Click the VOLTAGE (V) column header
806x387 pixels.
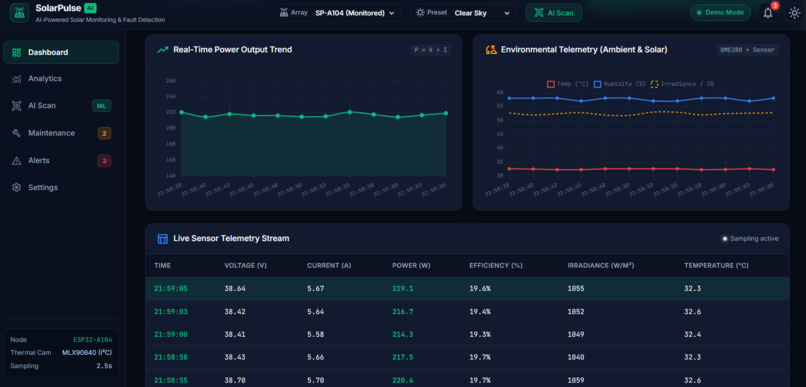[x=246, y=266]
